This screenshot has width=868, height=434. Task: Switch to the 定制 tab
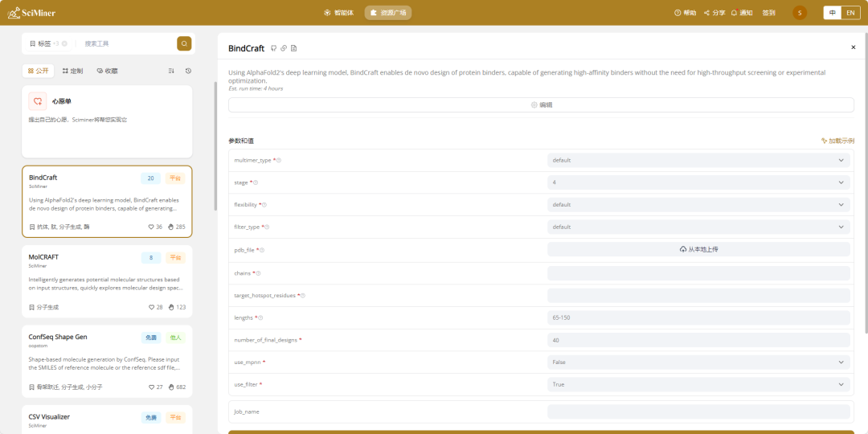[72, 71]
